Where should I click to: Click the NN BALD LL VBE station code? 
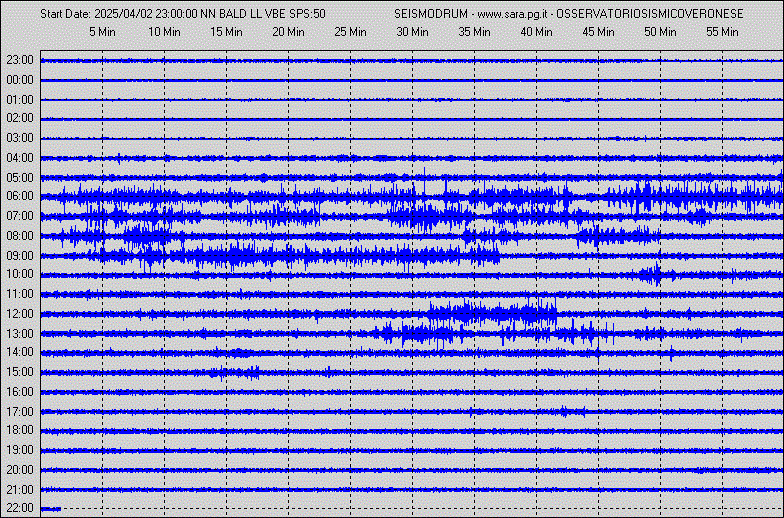point(243,14)
